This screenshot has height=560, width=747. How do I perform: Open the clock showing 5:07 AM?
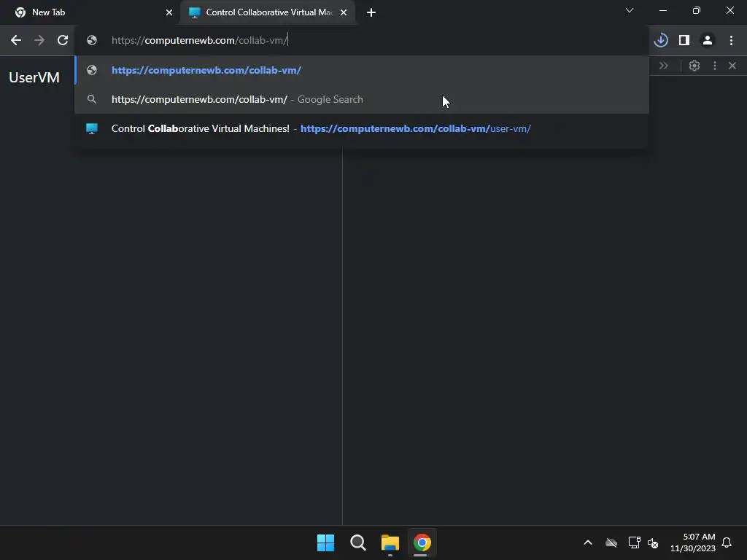[x=693, y=542]
